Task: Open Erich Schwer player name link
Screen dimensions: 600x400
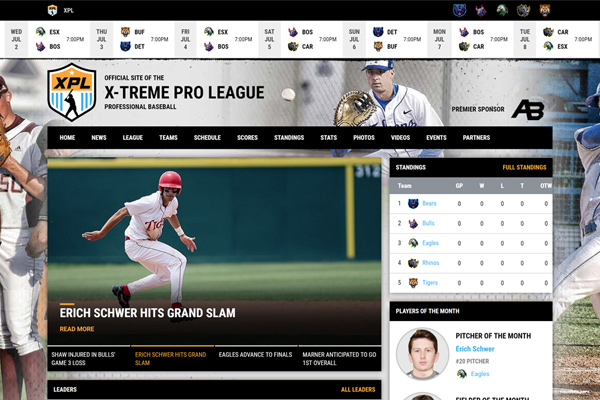Action: point(475,349)
